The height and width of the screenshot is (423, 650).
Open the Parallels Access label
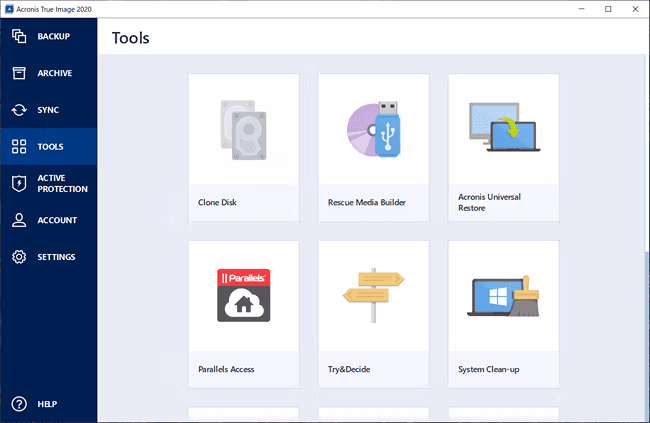[226, 369]
